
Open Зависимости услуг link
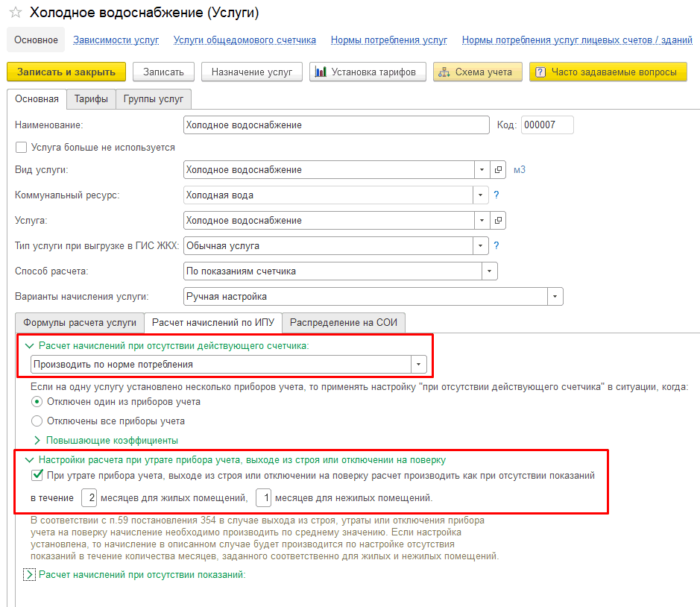(115, 40)
